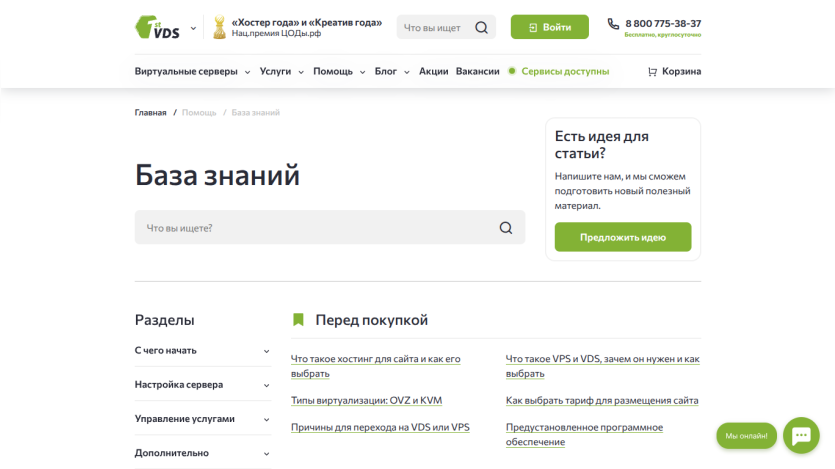Open the «Хостер года» и «Креатив года» link
Viewport: 835px width, 469px height.
pos(306,22)
